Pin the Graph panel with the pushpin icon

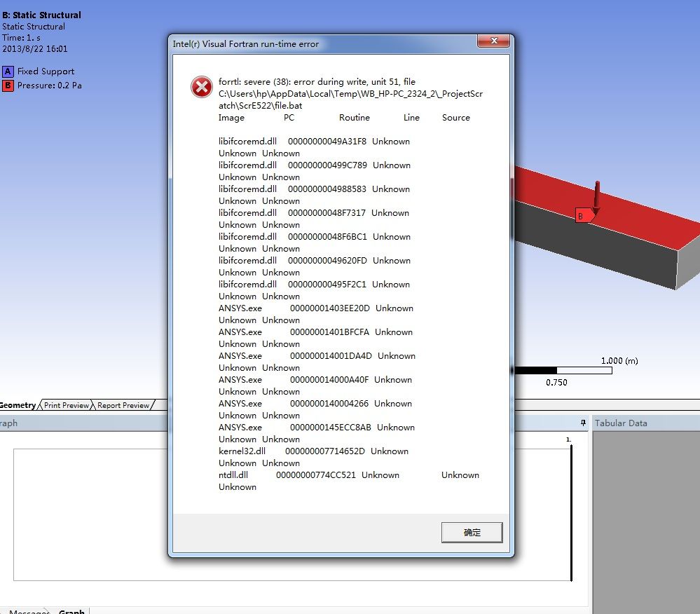[x=583, y=423]
